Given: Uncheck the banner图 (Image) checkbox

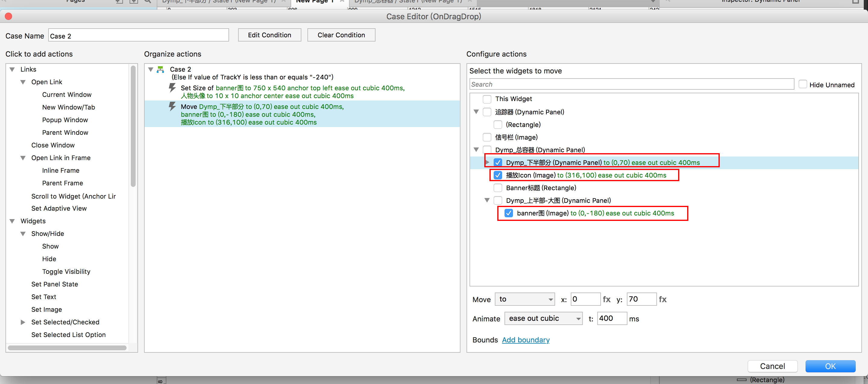Looking at the screenshot, I should (508, 213).
